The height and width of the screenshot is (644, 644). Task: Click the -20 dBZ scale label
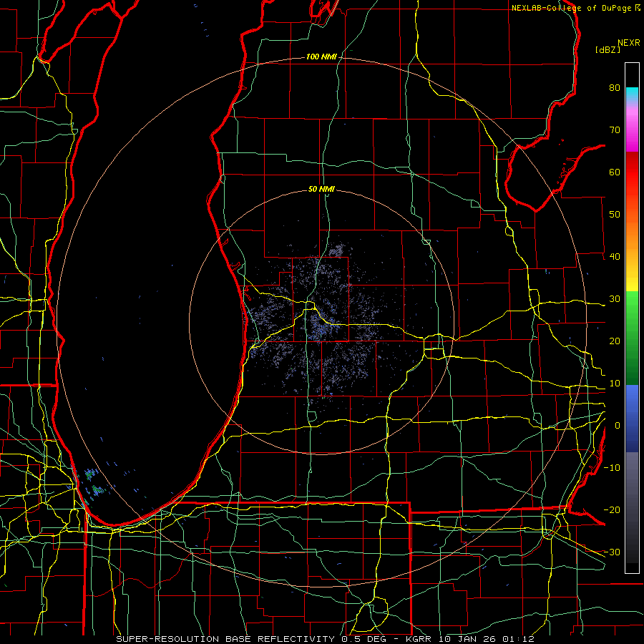pyautogui.click(x=612, y=509)
